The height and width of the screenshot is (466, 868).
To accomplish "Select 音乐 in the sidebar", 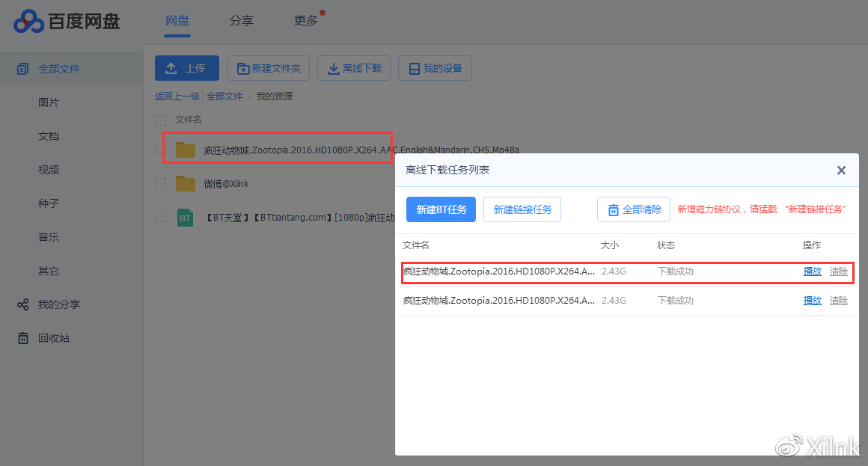I will [48, 237].
